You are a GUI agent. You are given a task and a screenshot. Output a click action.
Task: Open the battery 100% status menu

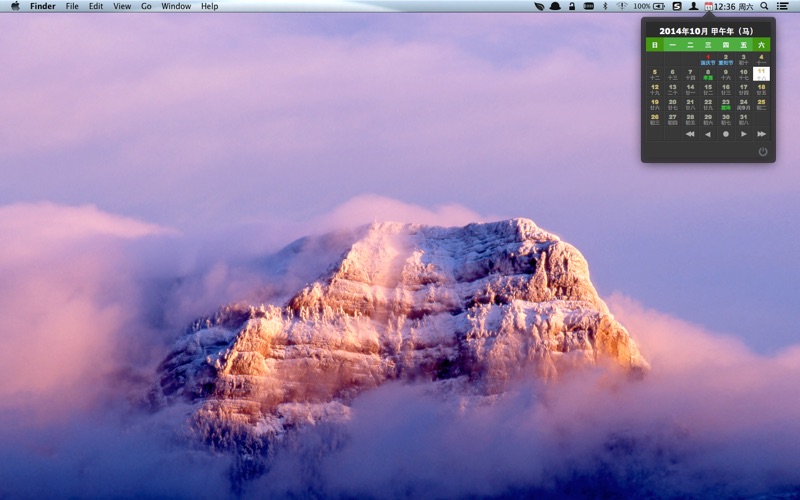point(649,6)
